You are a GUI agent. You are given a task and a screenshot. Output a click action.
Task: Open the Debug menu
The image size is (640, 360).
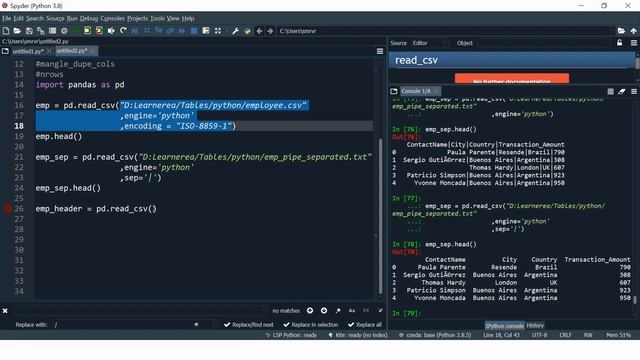pyautogui.click(x=89, y=18)
